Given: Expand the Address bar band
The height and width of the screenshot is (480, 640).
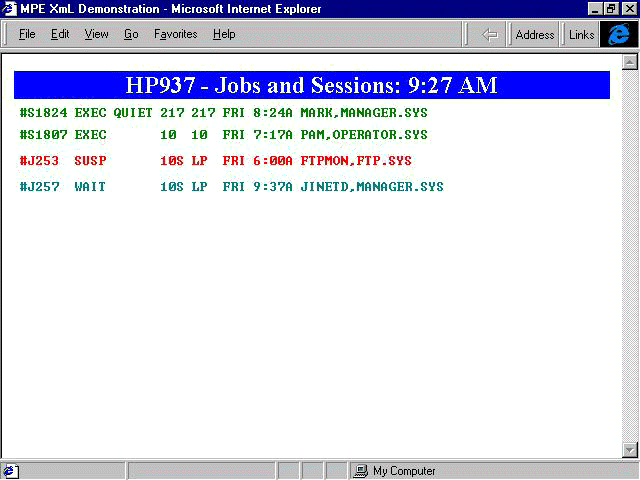Looking at the screenshot, I should (x=534, y=34).
